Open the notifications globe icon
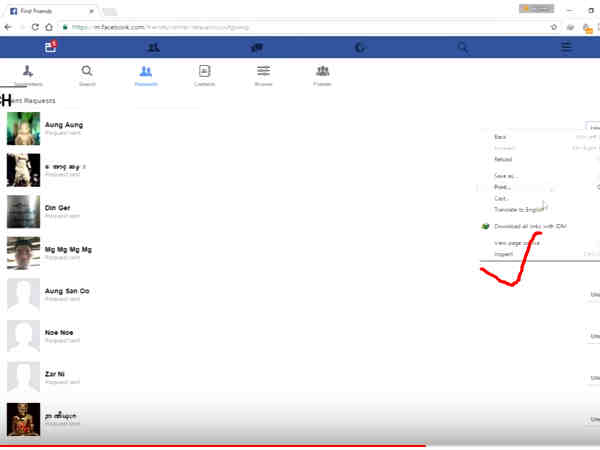600x450 pixels. point(360,47)
